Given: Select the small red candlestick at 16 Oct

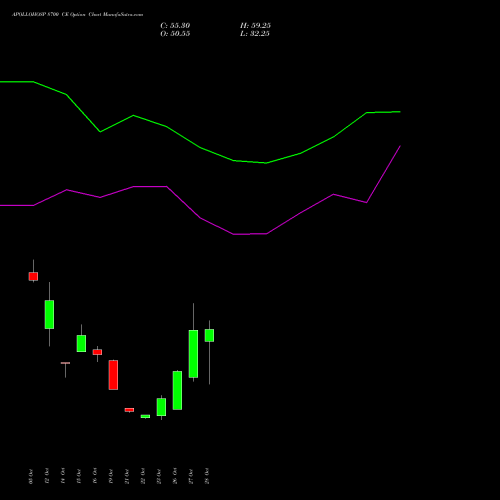Looking at the screenshot, I should 97,352.
